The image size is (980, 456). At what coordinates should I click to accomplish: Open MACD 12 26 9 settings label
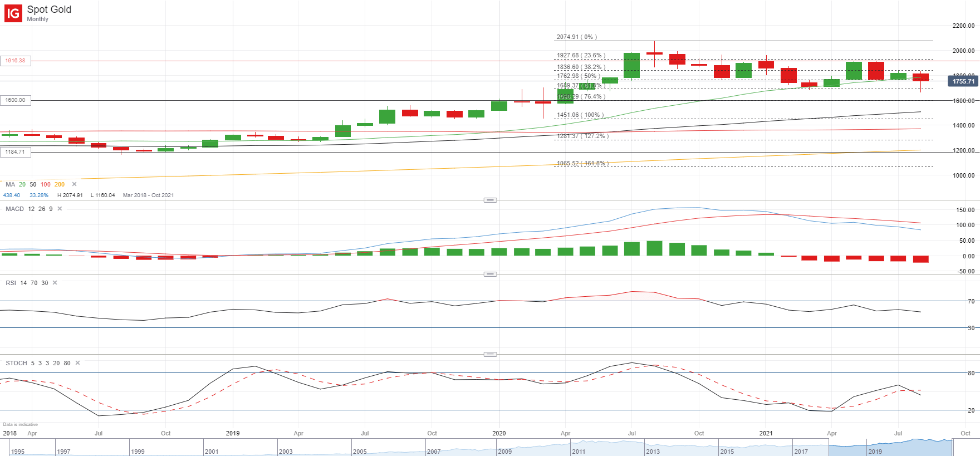(x=29, y=209)
